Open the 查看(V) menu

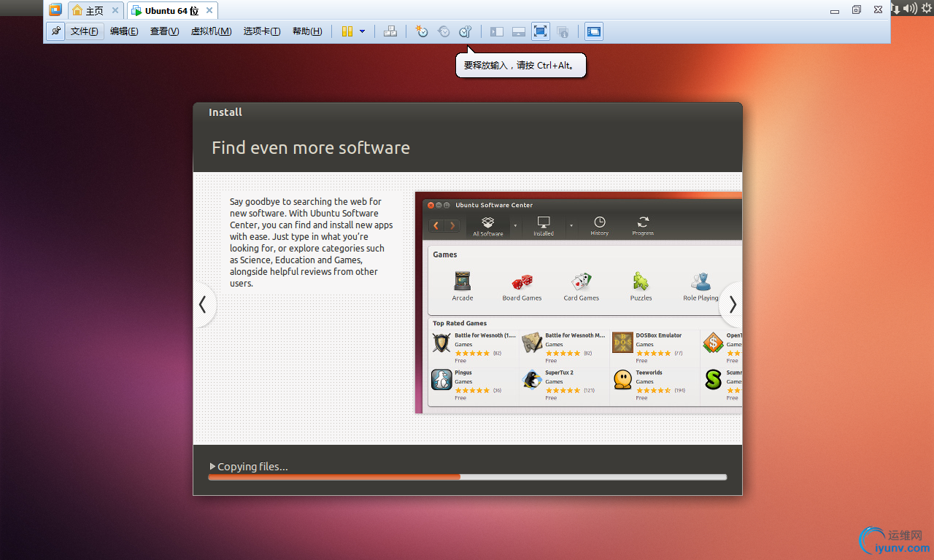(164, 31)
